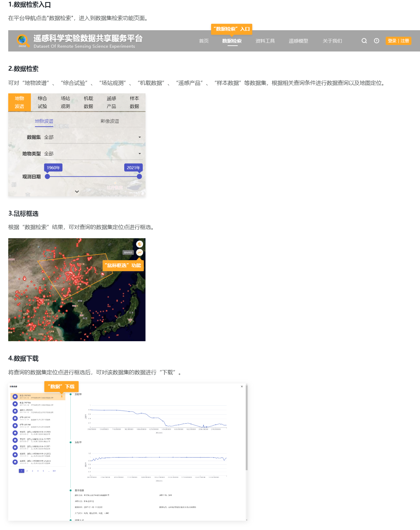Expand the 地物类型 dropdown

click(x=140, y=154)
